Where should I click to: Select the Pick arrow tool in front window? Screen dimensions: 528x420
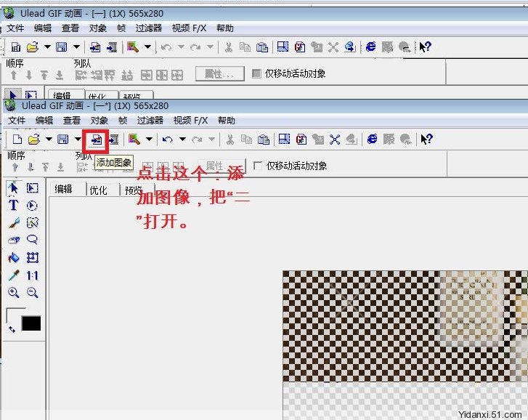click(13, 187)
